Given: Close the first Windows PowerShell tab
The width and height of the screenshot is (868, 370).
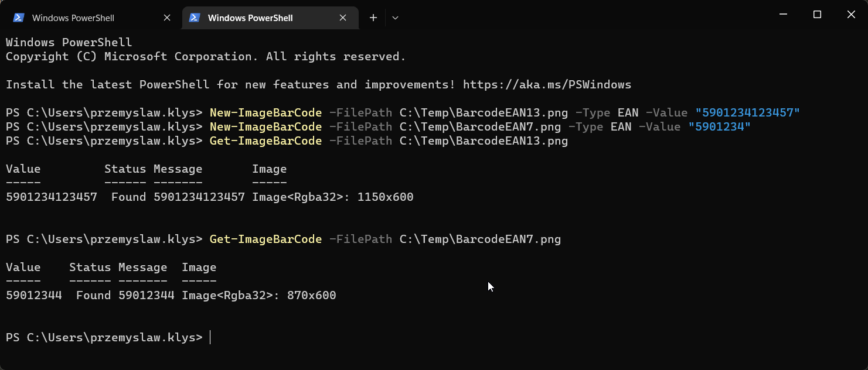Looking at the screenshot, I should 167,18.
